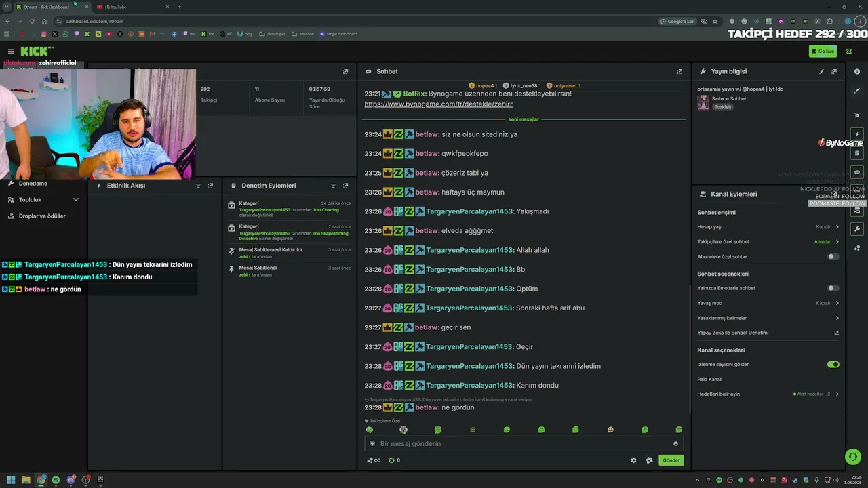Switch to the Stream - Kick Dashboard tab
Screen dimensions: 868x488
point(52,7)
